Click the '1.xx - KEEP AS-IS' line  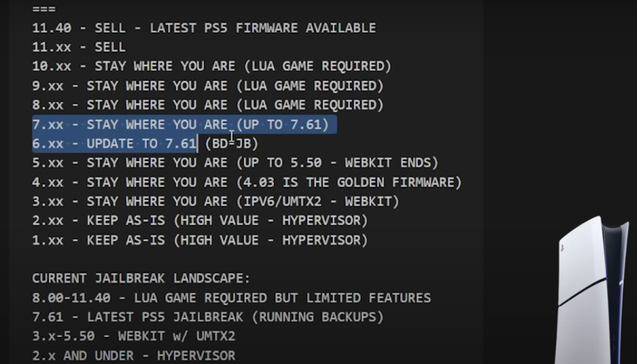coord(200,240)
